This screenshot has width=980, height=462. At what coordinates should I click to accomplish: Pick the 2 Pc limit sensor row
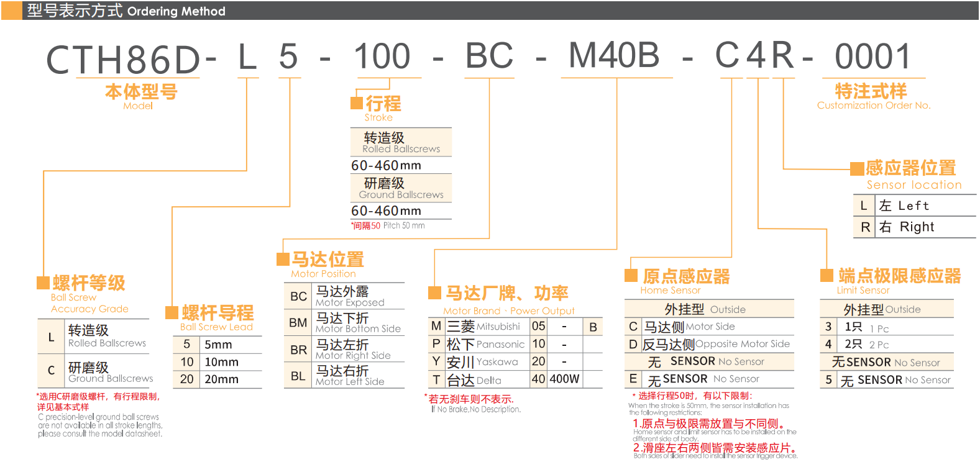coord(886,344)
